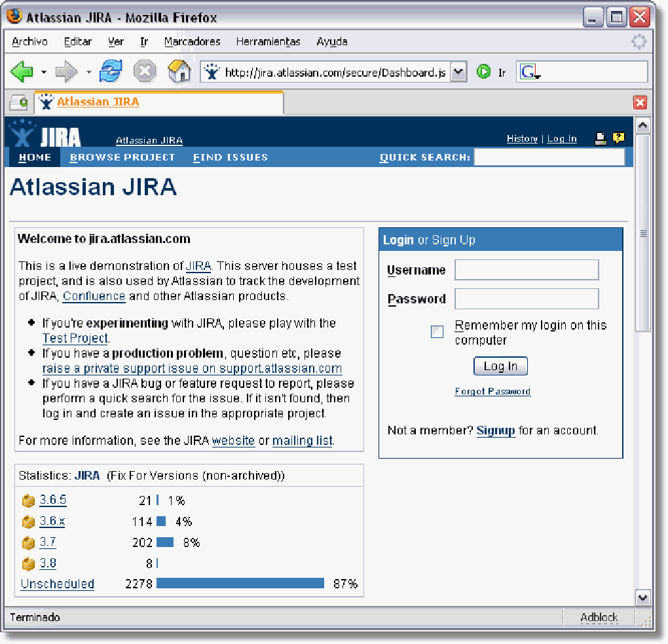This screenshot has height=644, width=668.
Task: Click the Signup link for an account
Action: tap(496, 430)
